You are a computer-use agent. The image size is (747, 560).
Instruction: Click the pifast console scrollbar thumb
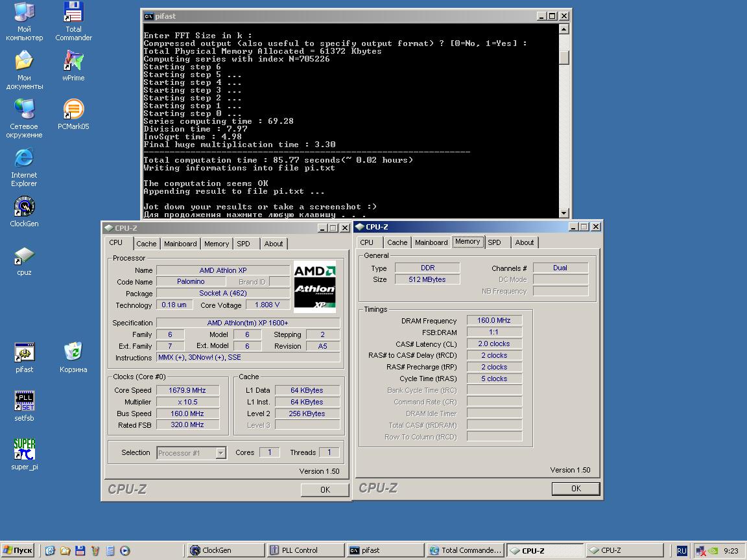click(563, 57)
